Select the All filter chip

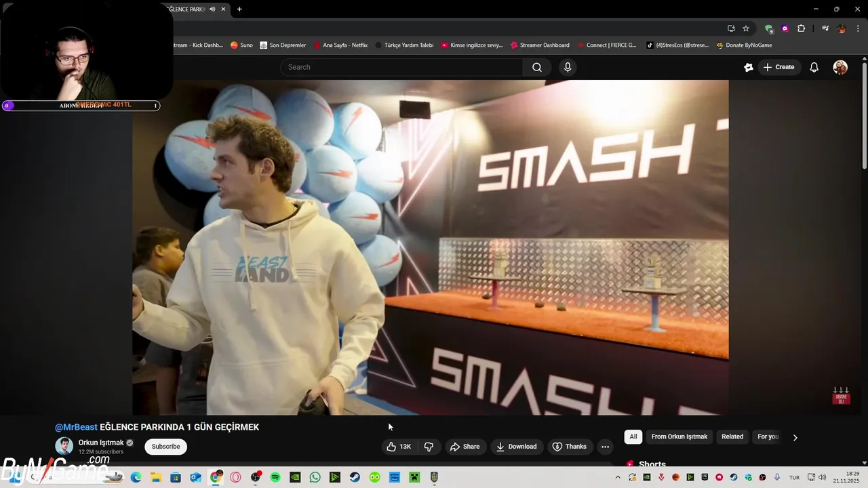tap(633, 436)
